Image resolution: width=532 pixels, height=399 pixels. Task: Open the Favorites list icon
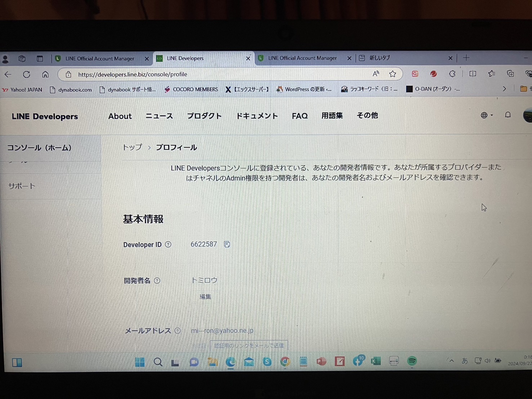tap(492, 74)
